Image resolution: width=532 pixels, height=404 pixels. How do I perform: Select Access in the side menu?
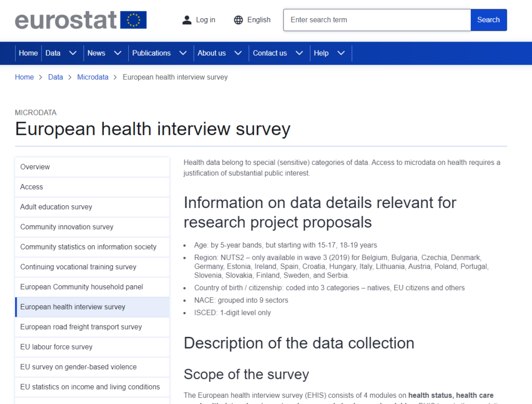pyautogui.click(x=92, y=187)
